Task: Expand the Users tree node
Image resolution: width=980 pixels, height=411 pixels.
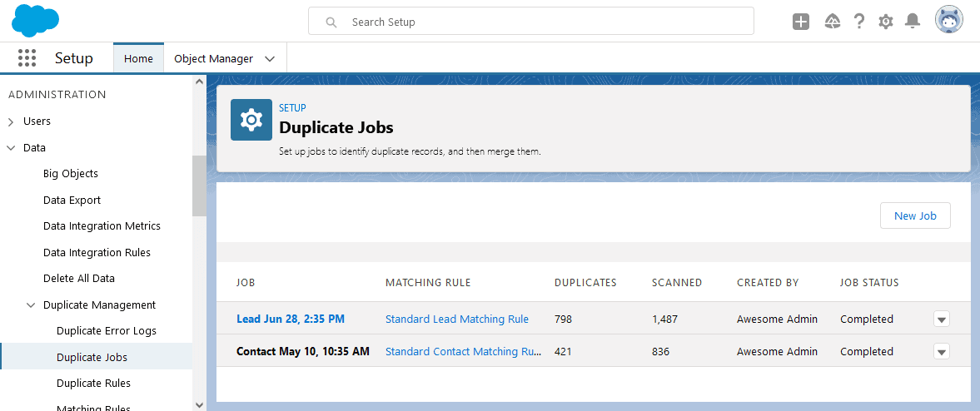Action: [11, 121]
